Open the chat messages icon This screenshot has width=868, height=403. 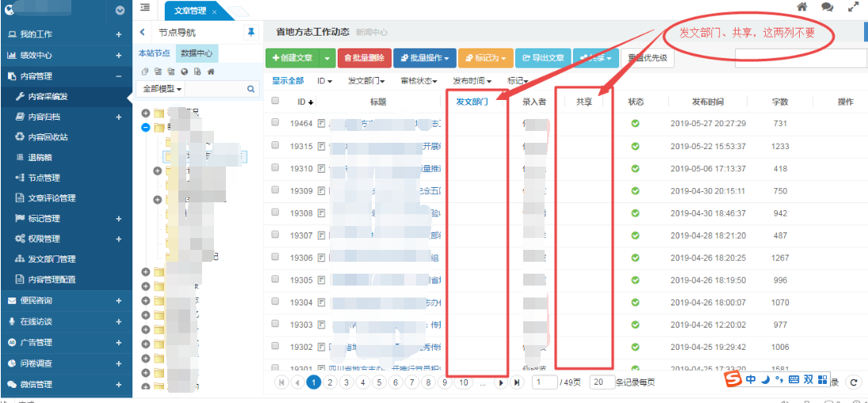tap(827, 7)
